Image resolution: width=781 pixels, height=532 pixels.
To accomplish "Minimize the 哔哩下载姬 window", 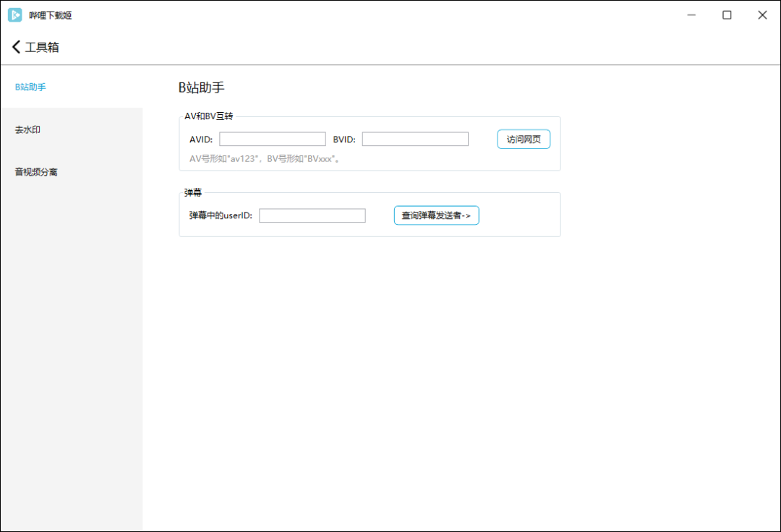I will point(691,15).
